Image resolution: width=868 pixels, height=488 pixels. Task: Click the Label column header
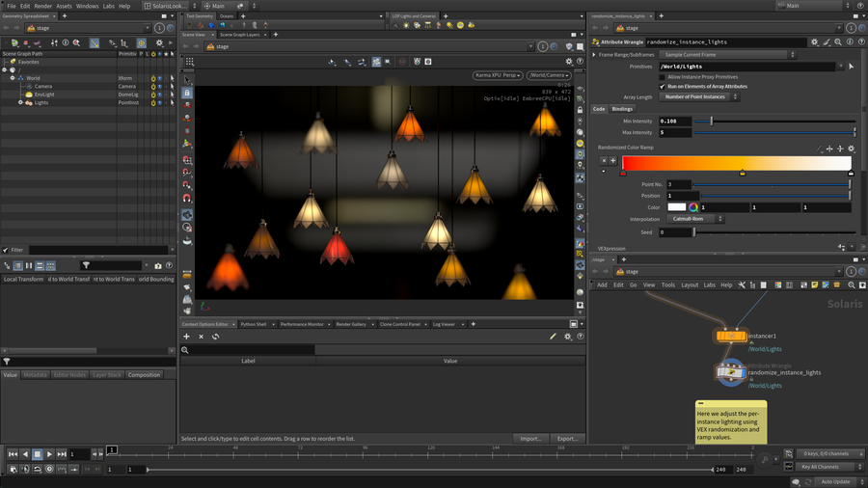point(248,361)
